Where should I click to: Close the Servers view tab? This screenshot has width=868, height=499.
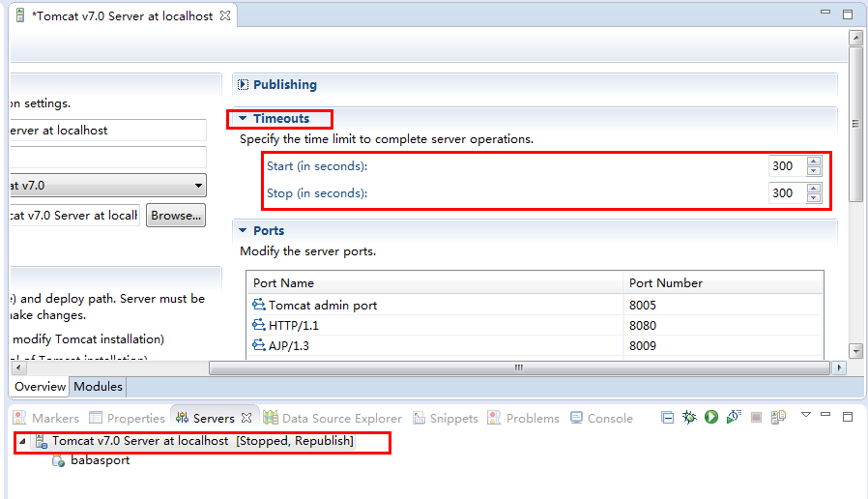(246, 418)
